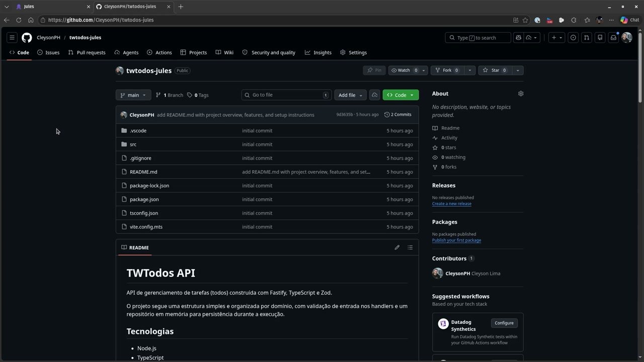Open the browser profile picture

(x=599, y=20)
